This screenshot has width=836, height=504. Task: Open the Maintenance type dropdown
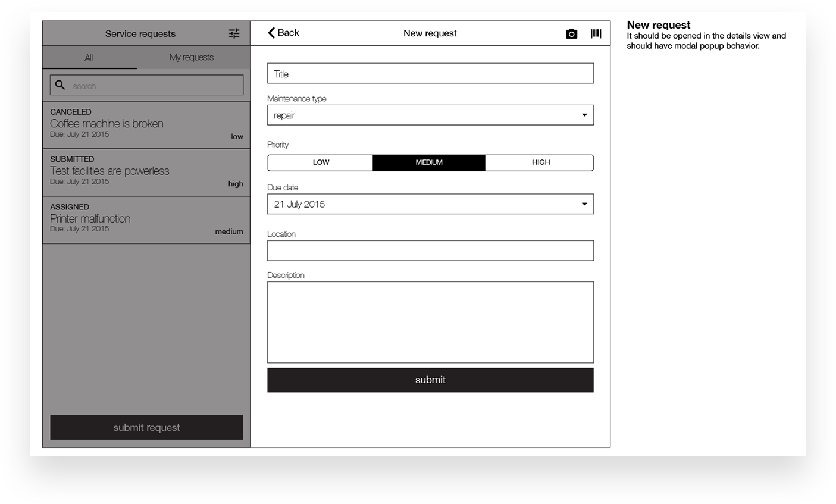tap(430, 115)
